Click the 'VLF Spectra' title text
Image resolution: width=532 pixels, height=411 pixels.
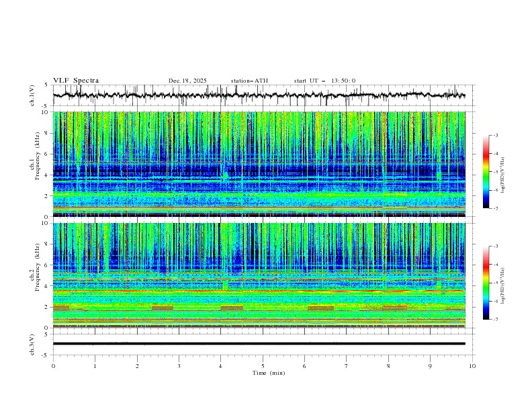pos(76,81)
